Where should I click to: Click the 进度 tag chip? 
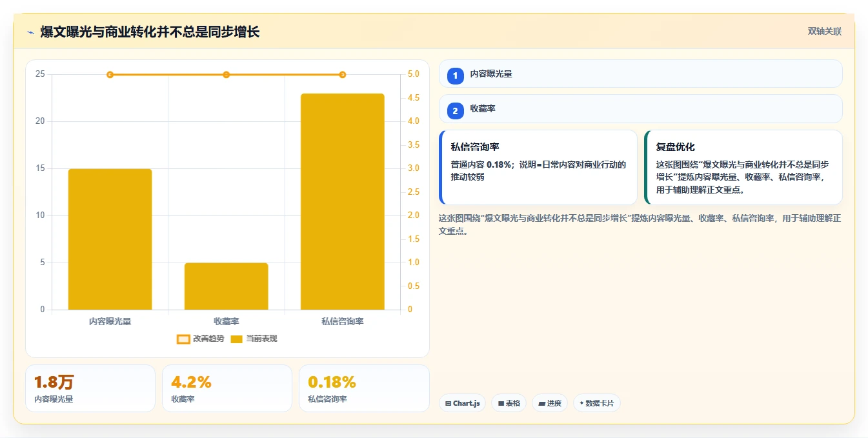550,403
